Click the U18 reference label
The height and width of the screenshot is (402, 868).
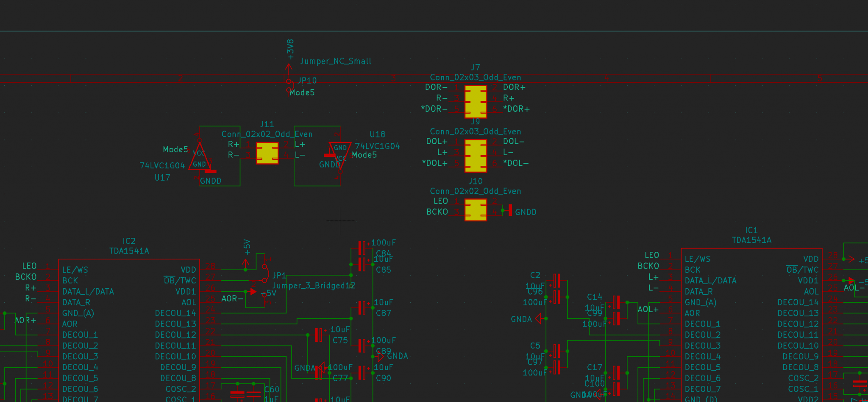(x=377, y=134)
